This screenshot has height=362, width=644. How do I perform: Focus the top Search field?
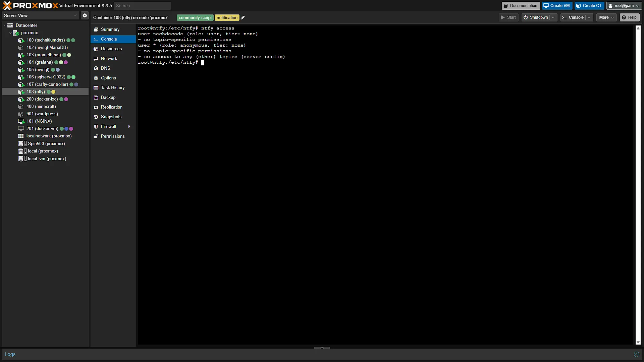coord(142,6)
